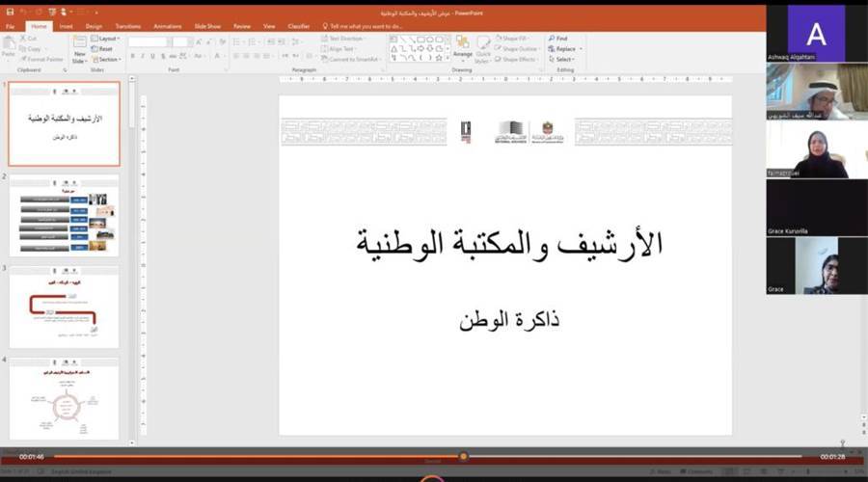Open the font size dropdown

[190, 42]
